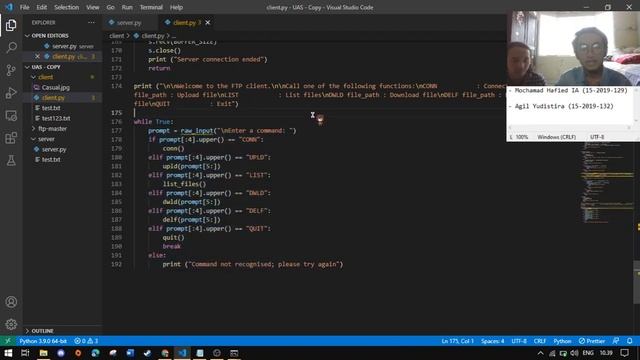Image resolution: width=640 pixels, height=360 pixels.
Task: Open Windows Start menu
Action: [x=8, y=353]
